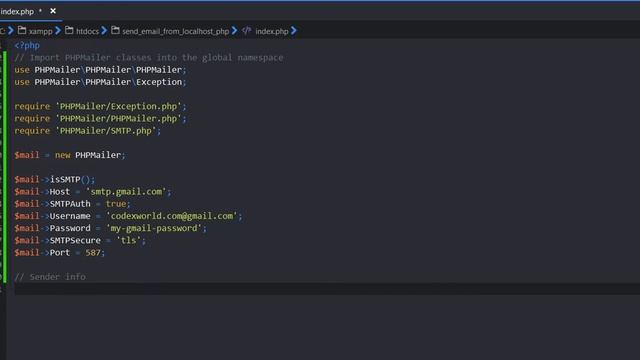Click the code file icon beside index.php
Viewport: 640px width, 360px height.
click(x=246, y=31)
